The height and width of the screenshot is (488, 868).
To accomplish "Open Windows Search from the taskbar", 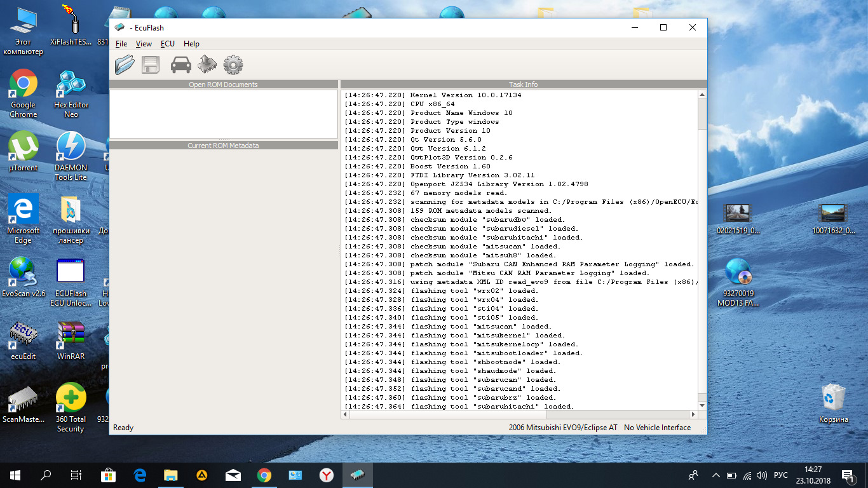I will (x=46, y=475).
